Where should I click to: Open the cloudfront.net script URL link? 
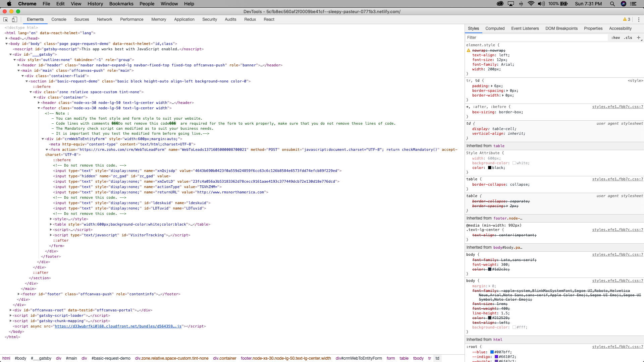coord(118,326)
